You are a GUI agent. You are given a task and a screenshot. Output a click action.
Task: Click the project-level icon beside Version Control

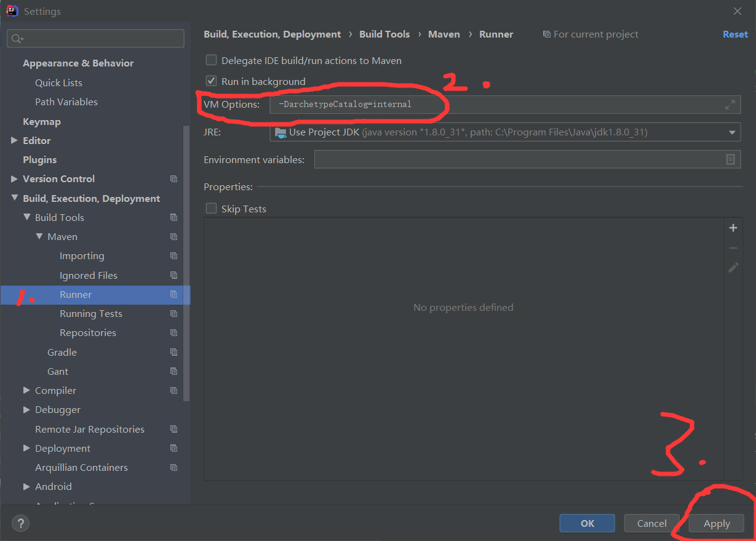pos(173,179)
